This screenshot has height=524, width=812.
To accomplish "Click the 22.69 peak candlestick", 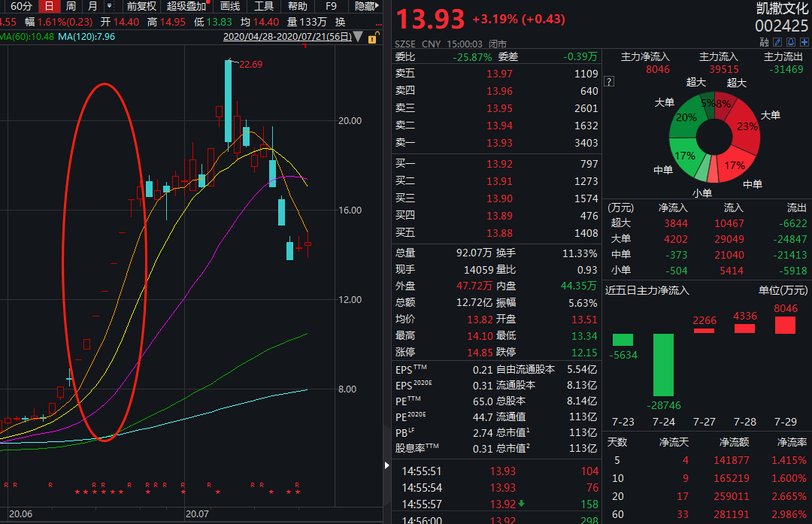I will coord(228,101).
